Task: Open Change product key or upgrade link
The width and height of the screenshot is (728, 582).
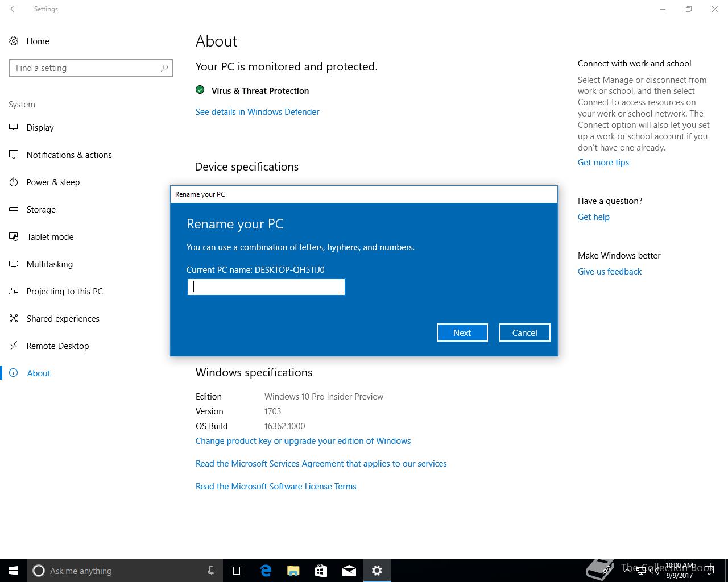Action: click(x=303, y=440)
